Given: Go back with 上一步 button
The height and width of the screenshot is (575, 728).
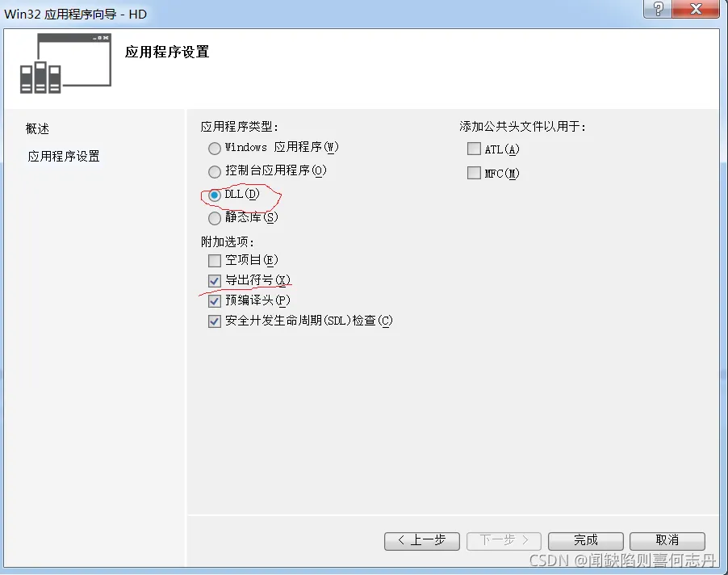Looking at the screenshot, I should (422, 540).
